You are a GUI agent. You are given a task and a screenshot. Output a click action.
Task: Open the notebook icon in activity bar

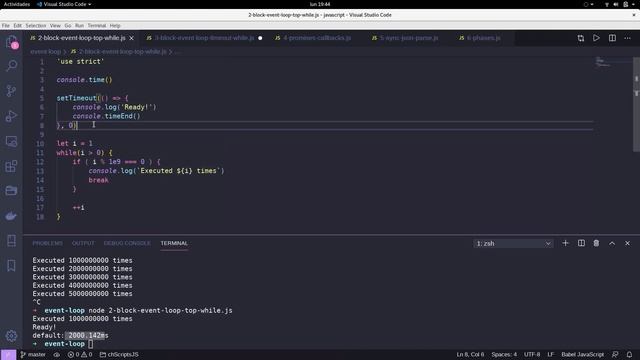(11, 240)
